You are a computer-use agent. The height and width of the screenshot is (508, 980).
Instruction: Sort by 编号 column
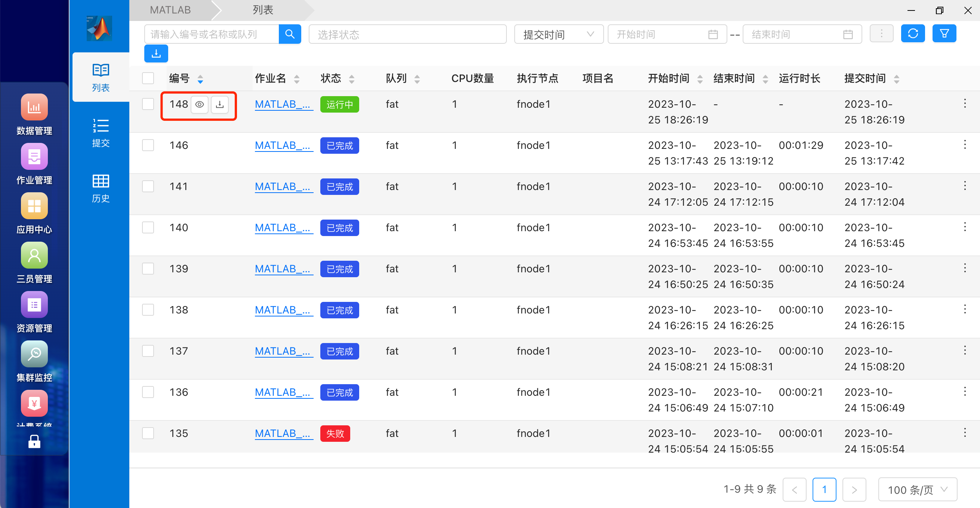[200, 79]
